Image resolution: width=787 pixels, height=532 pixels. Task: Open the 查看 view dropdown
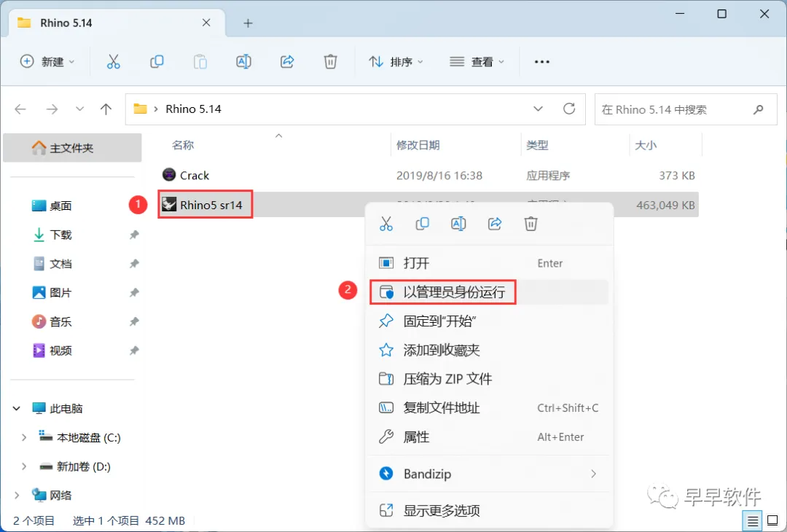[x=477, y=62]
